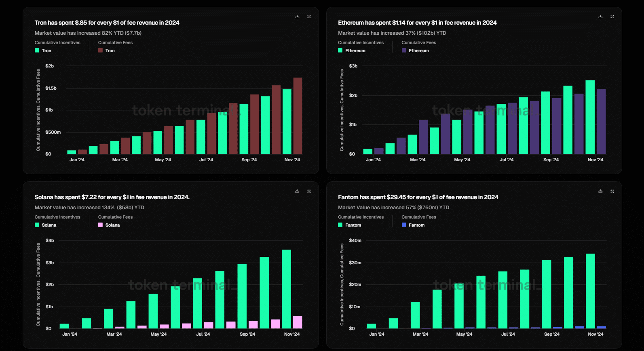Image resolution: width=644 pixels, height=351 pixels.
Task: Click the Solana chart download icon
Action: [x=297, y=191]
